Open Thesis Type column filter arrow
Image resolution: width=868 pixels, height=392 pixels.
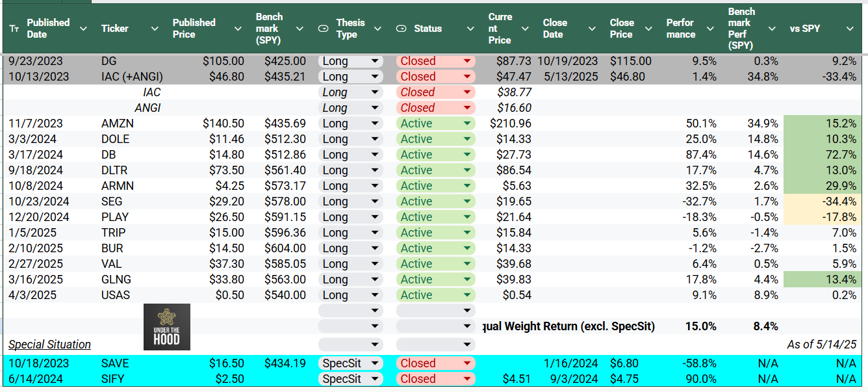tap(378, 29)
